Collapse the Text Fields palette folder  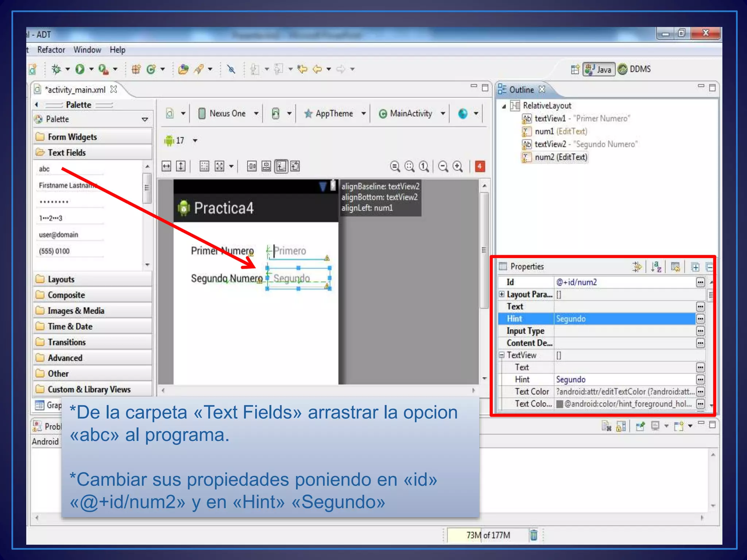tap(93, 153)
